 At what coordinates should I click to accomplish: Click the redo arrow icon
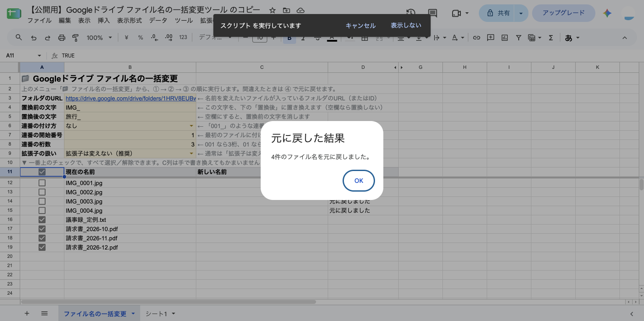tap(47, 38)
